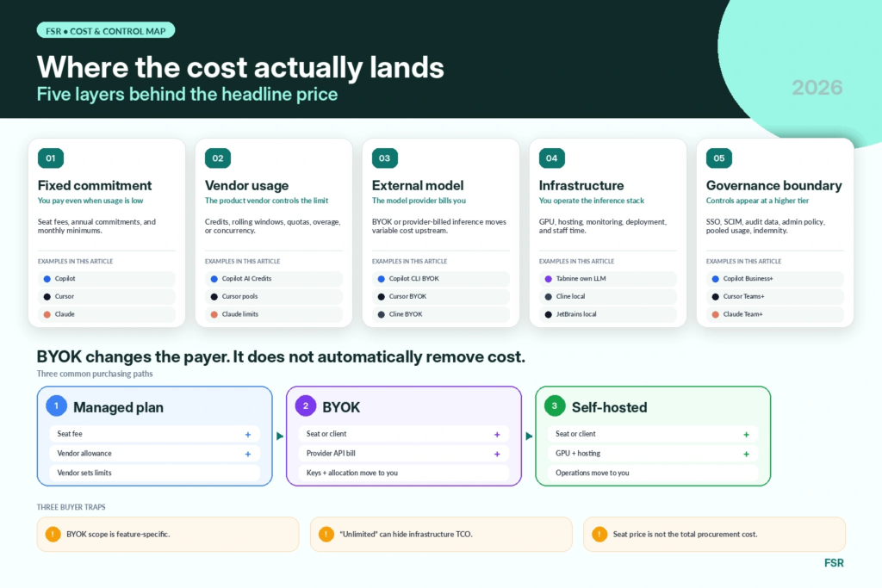Viewport: 882px width, 588px height.
Task: Click warning icon next to BYOK scope trap
Action: [53, 534]
